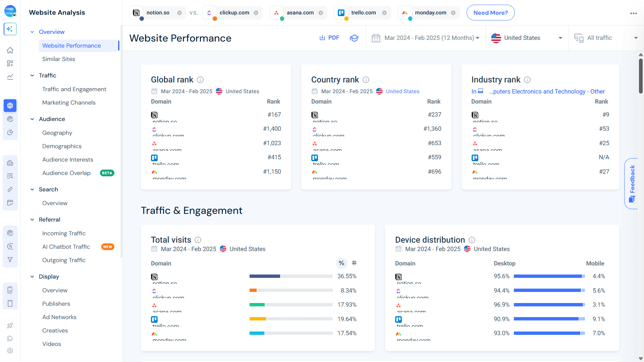Open the three-dot options menu top right
The width and height of the screenshot is (644, 362).
(634, 13)
